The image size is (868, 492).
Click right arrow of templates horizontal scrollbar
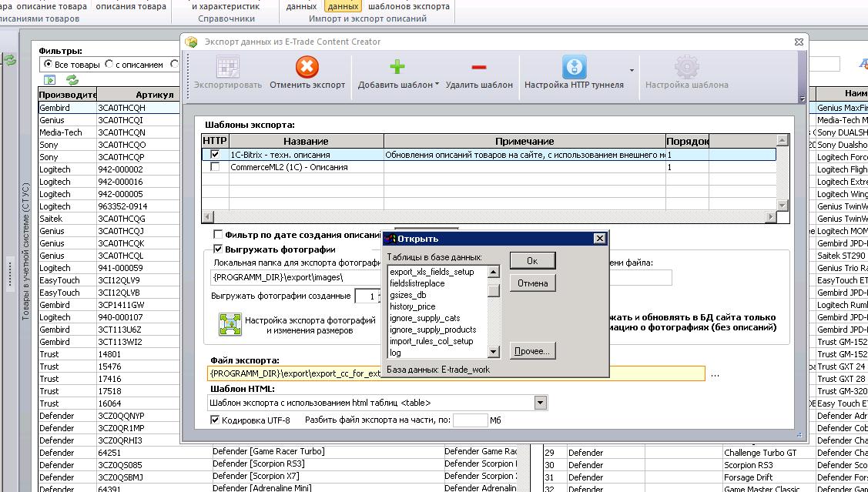770,217
